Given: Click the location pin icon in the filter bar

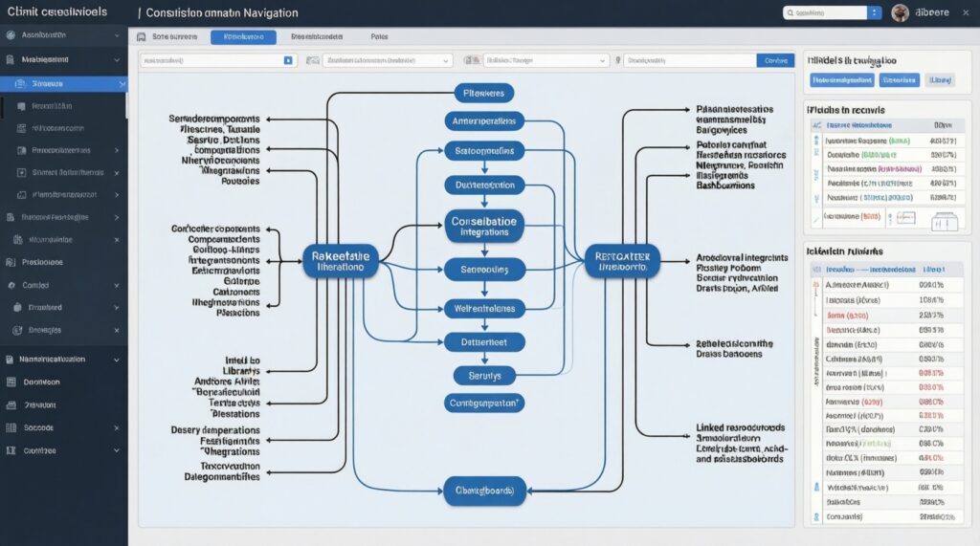Looking at the screenshot, I should [x=618, y=60].
